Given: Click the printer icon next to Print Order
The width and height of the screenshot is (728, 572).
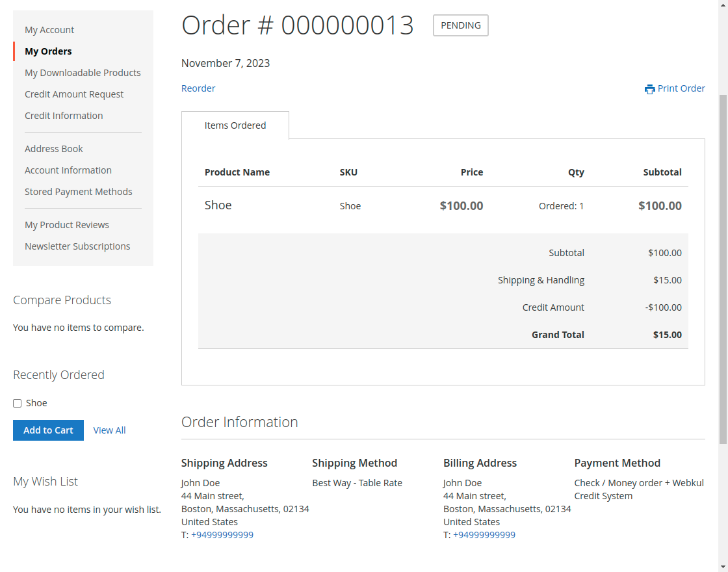Looking at the screenshot, I should coord(650,88).
